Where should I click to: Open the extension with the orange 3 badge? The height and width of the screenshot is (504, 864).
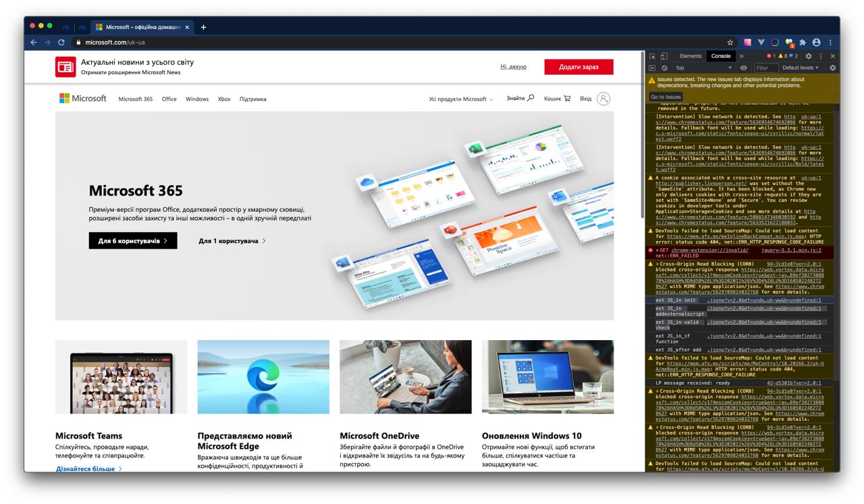click(790, 43)
